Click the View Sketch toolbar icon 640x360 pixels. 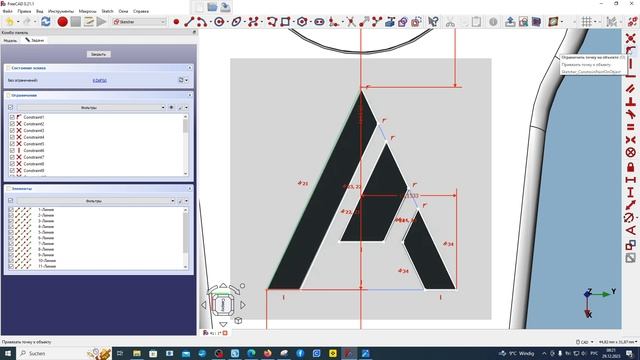(x=523, y=22)
